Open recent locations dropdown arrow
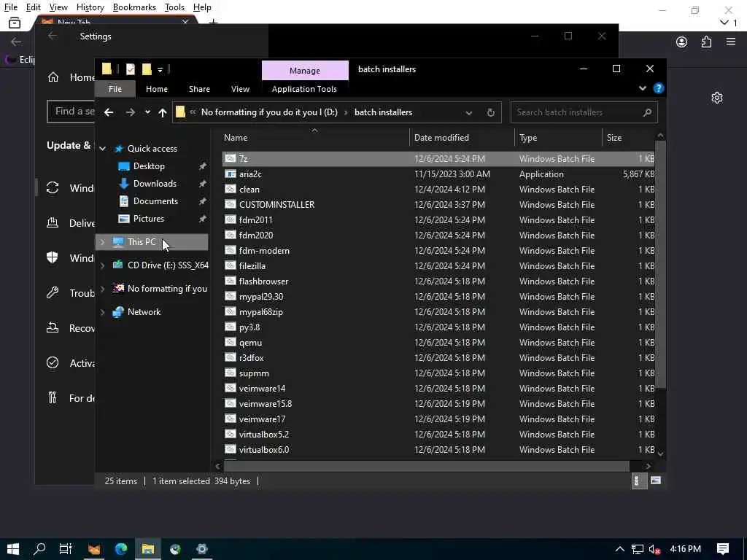Screen dimensions: 747x560 147,112
